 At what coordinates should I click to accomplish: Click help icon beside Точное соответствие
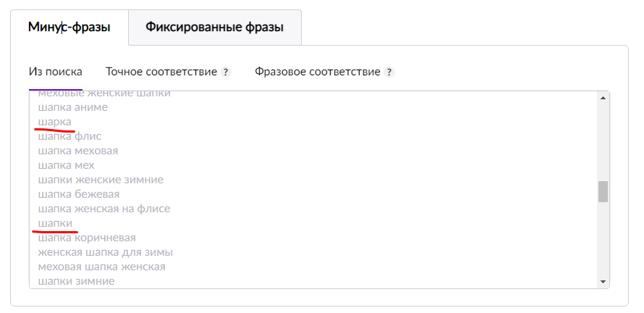[226, 72]
